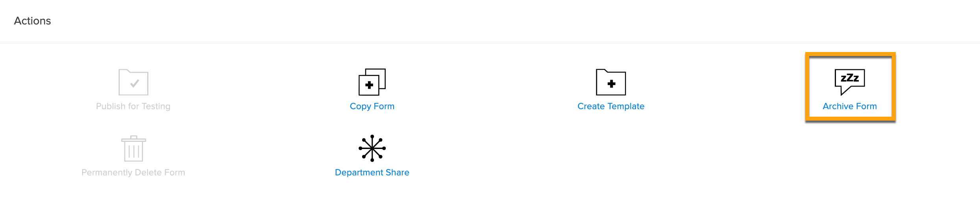Click the Department Share starburst icon
Screen dimensions: 980x201
372,148
